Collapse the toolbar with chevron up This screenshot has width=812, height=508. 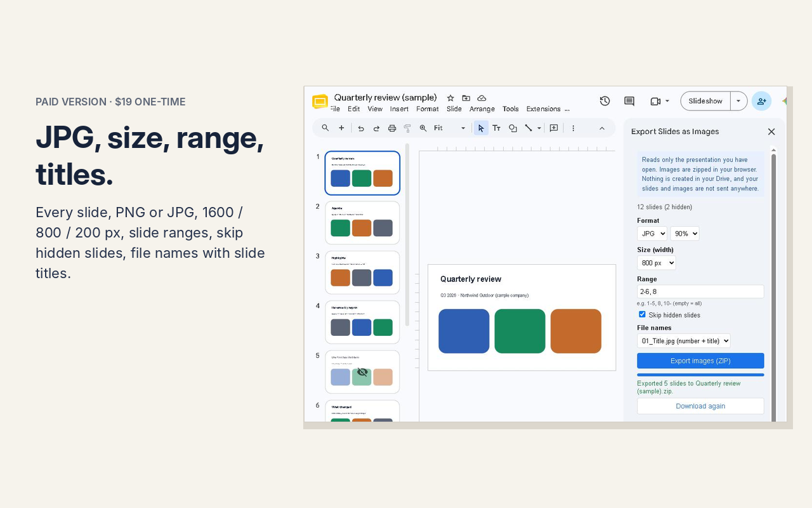[x=602, y=128]
